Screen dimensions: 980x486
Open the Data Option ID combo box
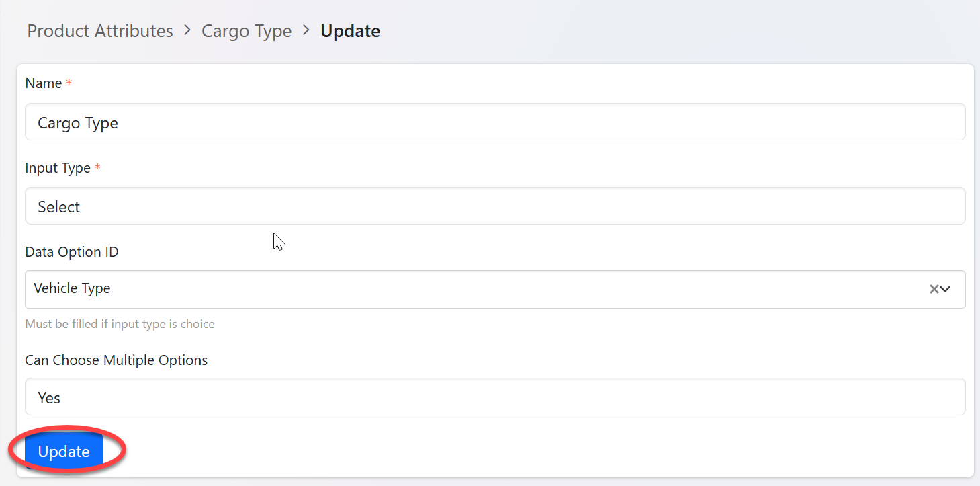click(x=470, y=289)
